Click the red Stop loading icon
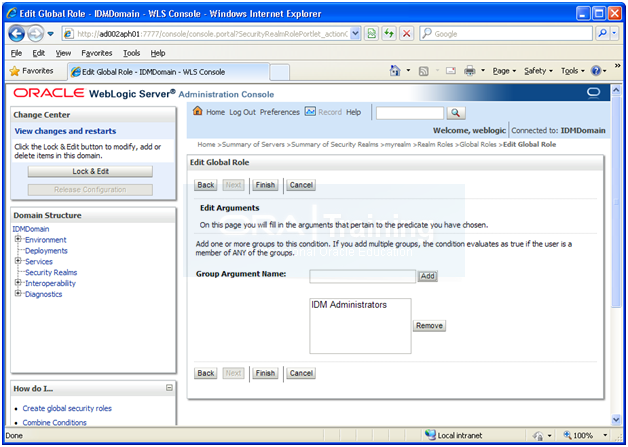Screen dimensions: 628x447 coord(407,34)
